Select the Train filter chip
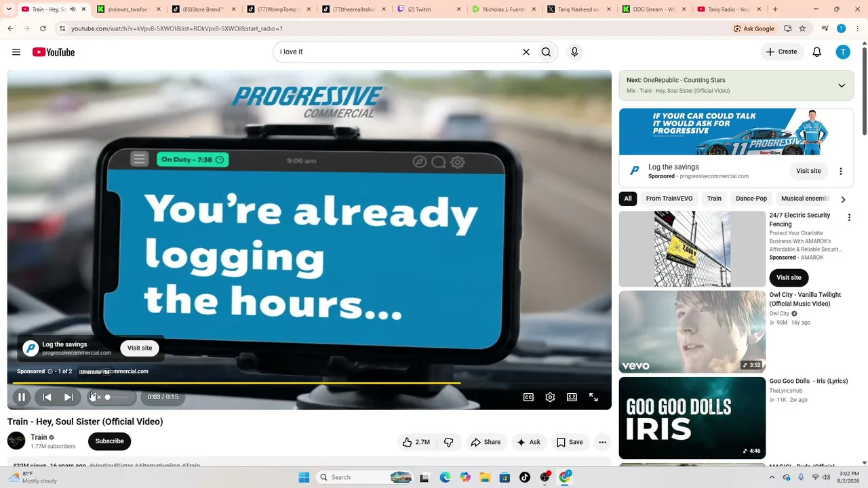The image size is (868, 488). (x=714, y=199)
